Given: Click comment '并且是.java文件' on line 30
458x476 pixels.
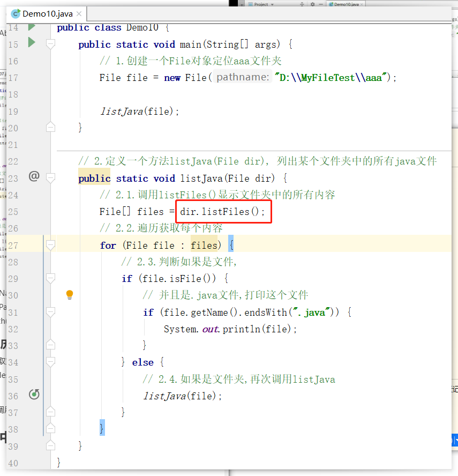Looking at the screenshot, I should (x=226, y=295).
